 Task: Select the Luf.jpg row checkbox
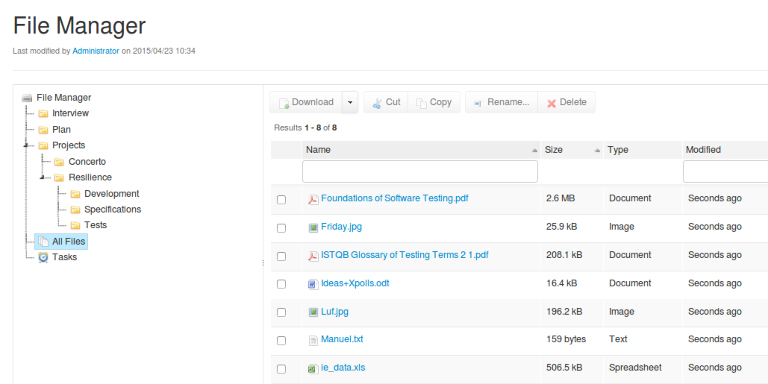coord(282,312)
